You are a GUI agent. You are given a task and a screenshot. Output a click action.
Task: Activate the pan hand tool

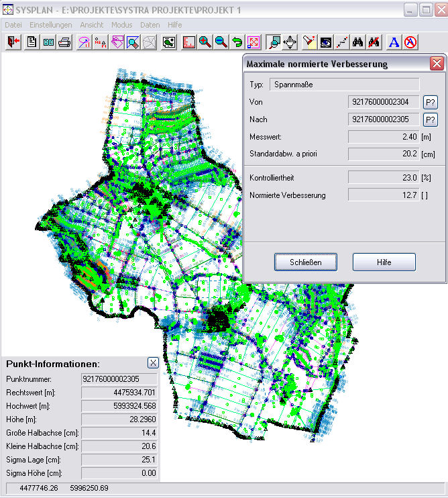click(290, 42)
